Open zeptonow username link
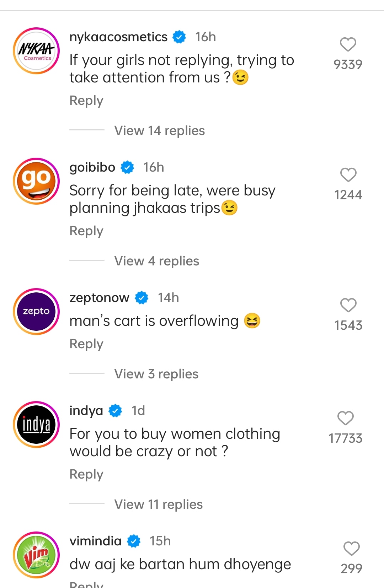The height and width of the screenshot is (588, 384). tap(99, 298)
